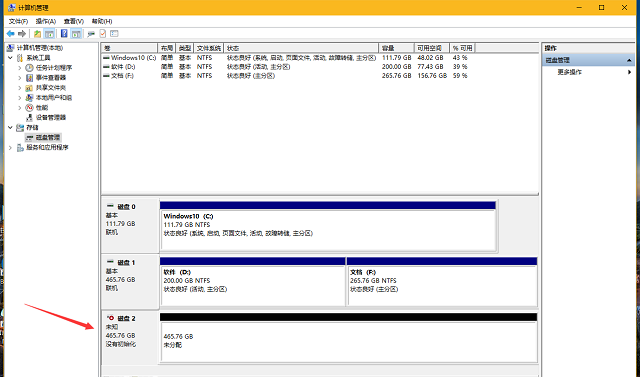Screen dimensions: 640x377
Task: Open the 文件(F) menu
Action: coord(18,21)
